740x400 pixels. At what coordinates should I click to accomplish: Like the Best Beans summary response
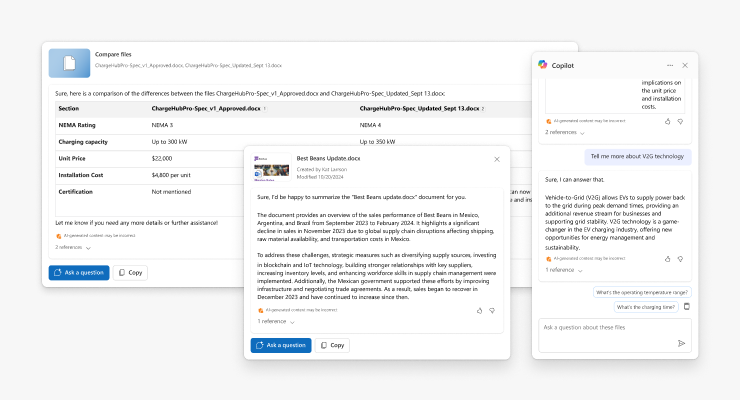click(479, 311)
